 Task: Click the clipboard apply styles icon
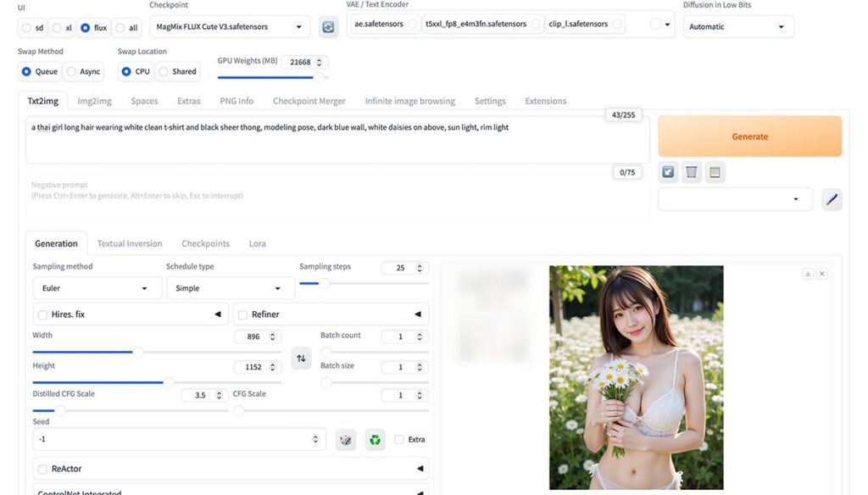click(715, 172)
